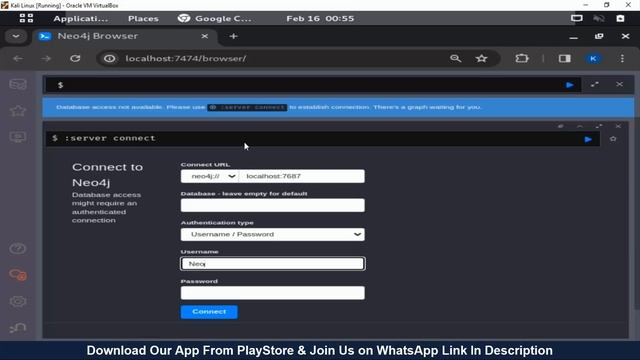Save :server connect command as favorite
The image size is (640, 360).
(613, 139)
